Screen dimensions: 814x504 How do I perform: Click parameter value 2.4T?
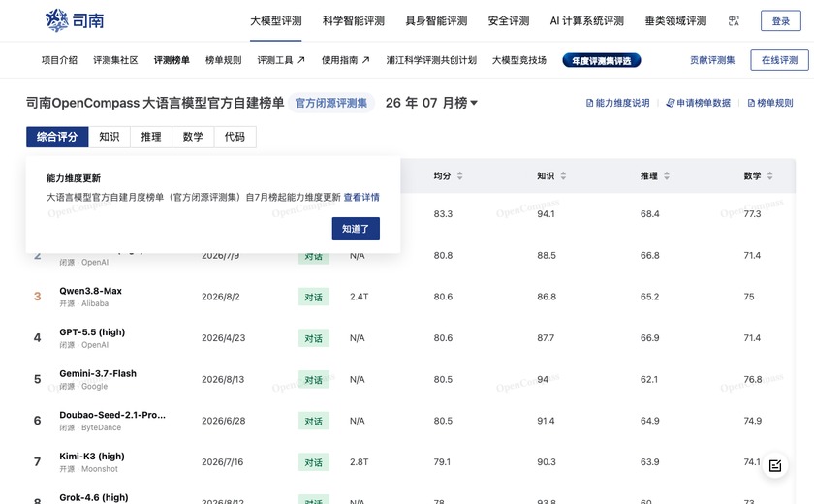(359, 297)
